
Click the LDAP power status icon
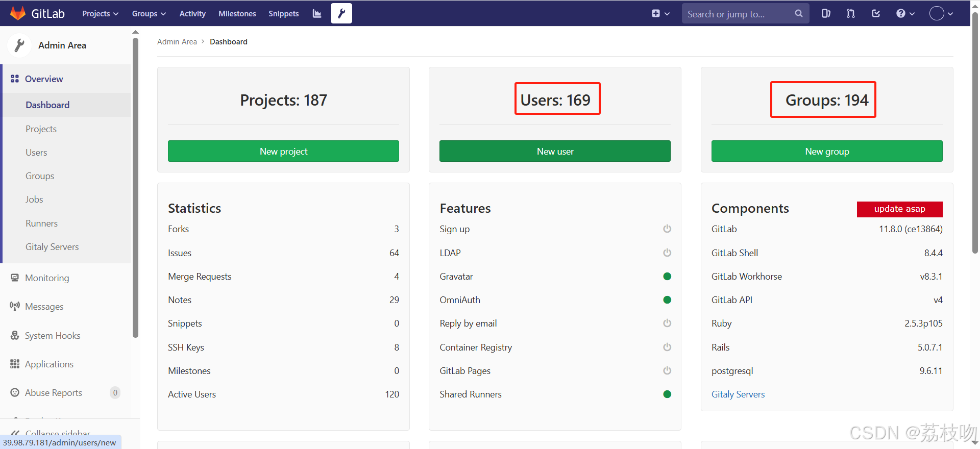667,253
